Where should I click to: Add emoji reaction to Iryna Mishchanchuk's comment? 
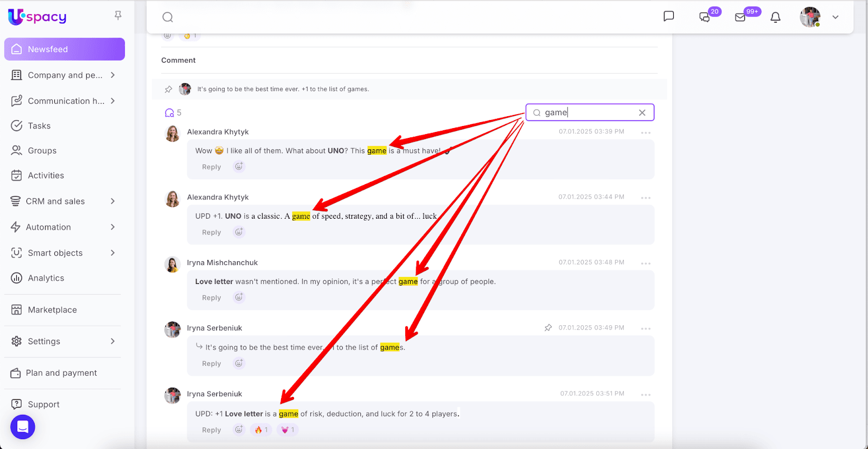tap(239, 297)
